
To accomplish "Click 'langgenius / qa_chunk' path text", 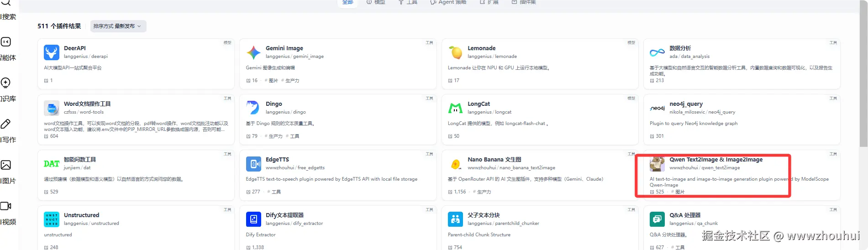I will pos(694,224).
